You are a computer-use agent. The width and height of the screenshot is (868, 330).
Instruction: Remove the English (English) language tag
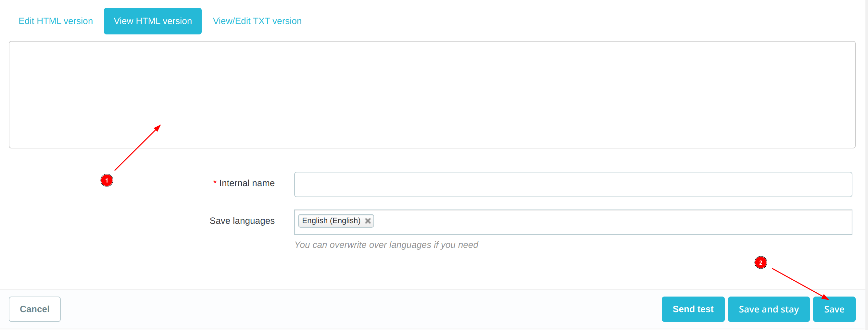coord(368,221)
